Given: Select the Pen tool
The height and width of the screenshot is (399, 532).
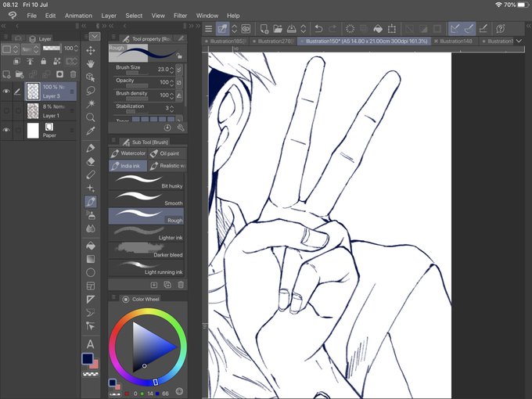Looking at the screenshot, I should pyautogui.click(x=91, y=148).
